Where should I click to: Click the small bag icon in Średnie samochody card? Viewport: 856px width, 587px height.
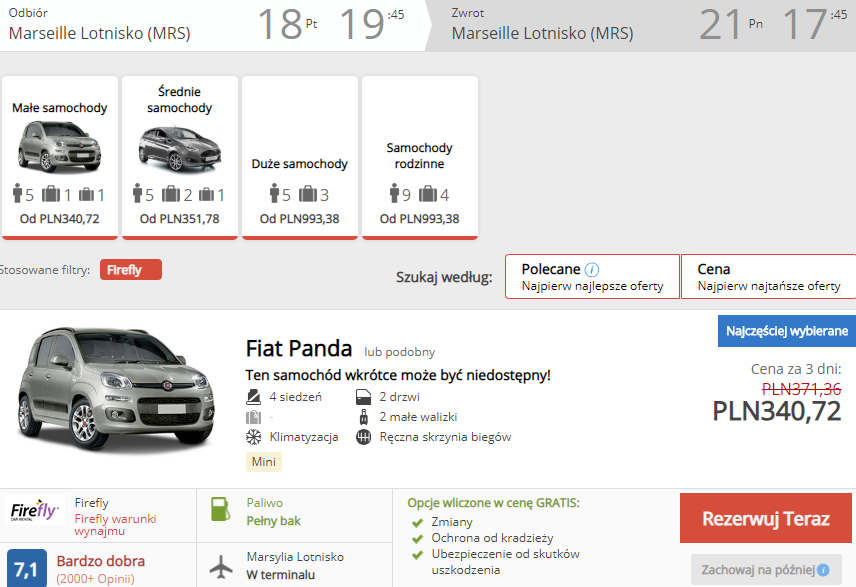point(206,194)
